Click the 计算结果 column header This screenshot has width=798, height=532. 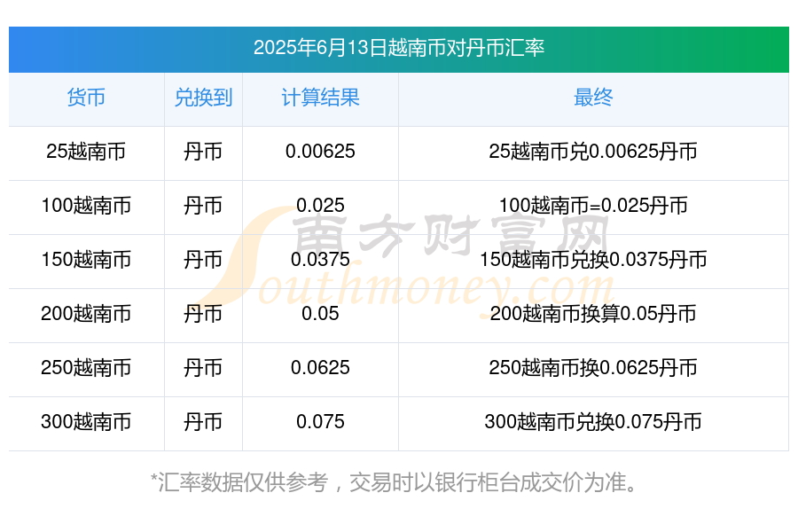click(x=320, y=98)
